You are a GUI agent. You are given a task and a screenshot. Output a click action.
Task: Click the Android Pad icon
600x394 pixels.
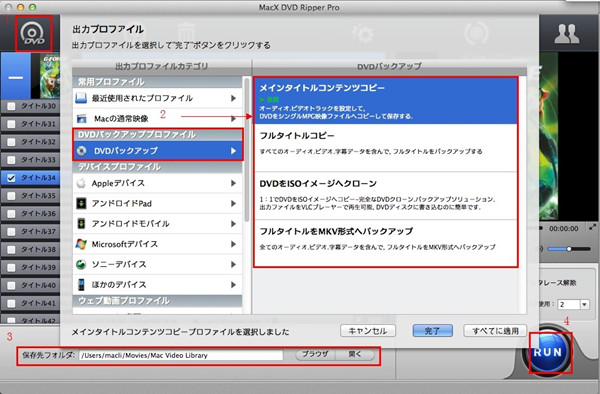81,203
